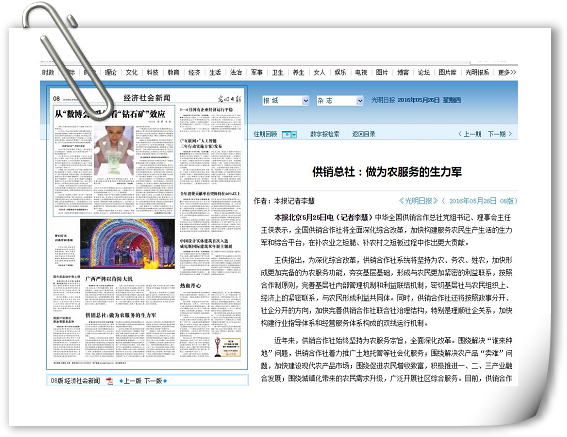Open 供销总社 headline in newspaper preview

click(121, 315)
